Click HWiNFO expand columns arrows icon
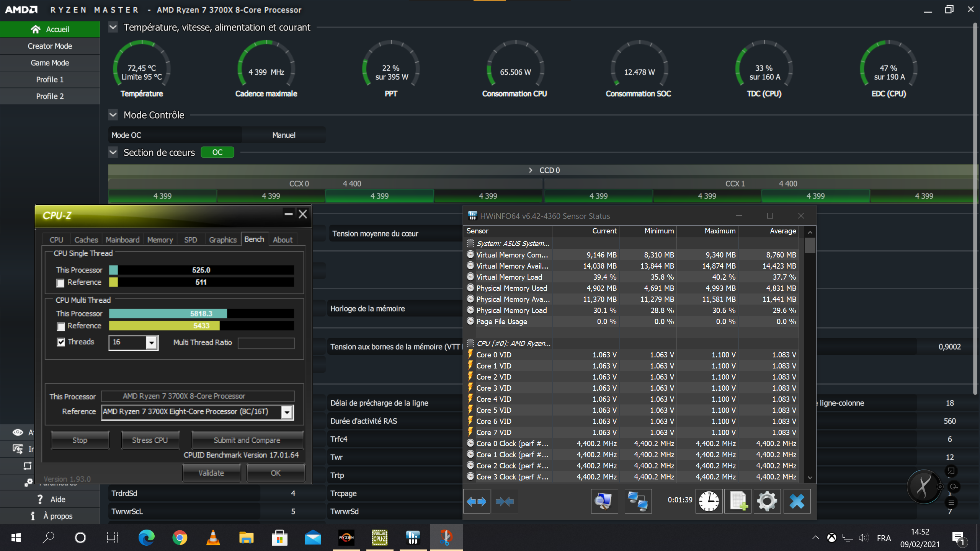The image size is (980, 551). tap(476, 501)
